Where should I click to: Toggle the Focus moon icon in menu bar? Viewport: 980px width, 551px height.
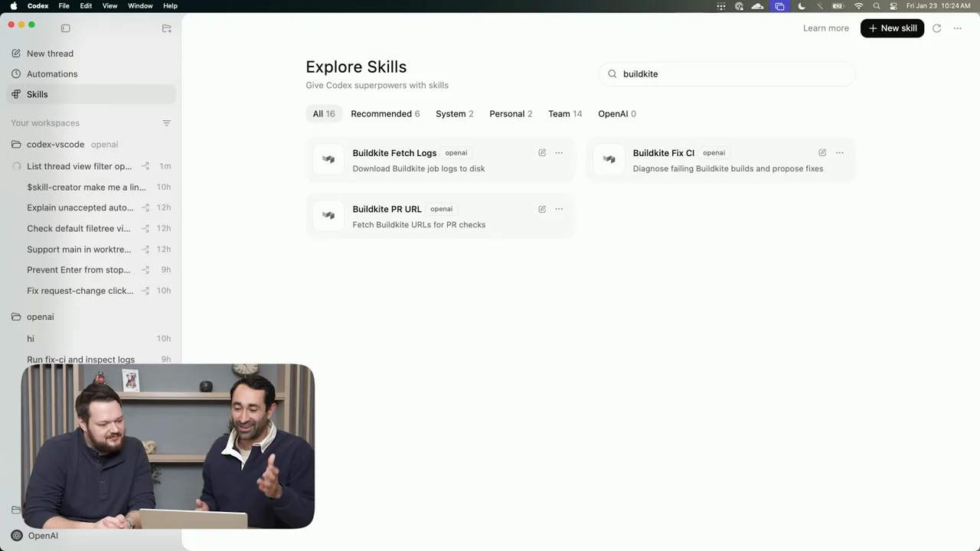tap(802, 6)
